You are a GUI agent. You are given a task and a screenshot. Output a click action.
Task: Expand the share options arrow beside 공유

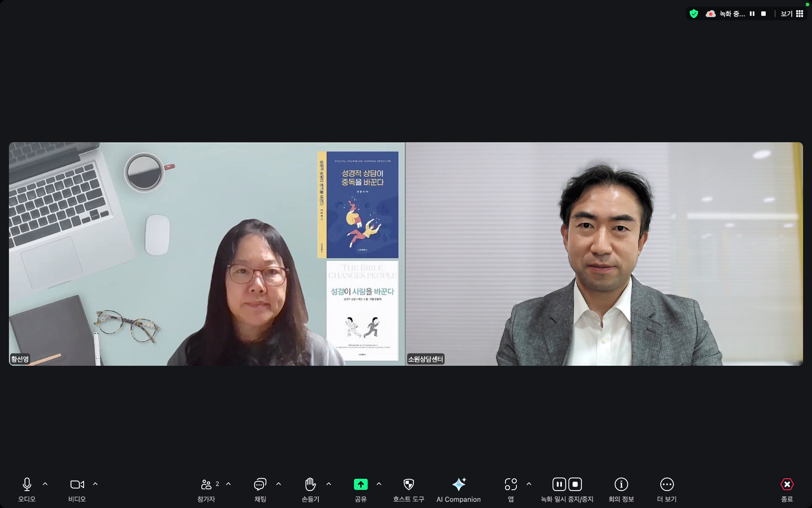pyautogui.click(x=379, y=484)
